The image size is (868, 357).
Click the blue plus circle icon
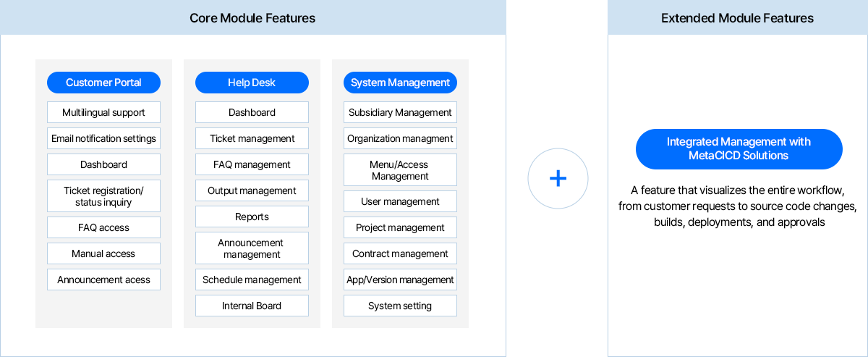558,178
